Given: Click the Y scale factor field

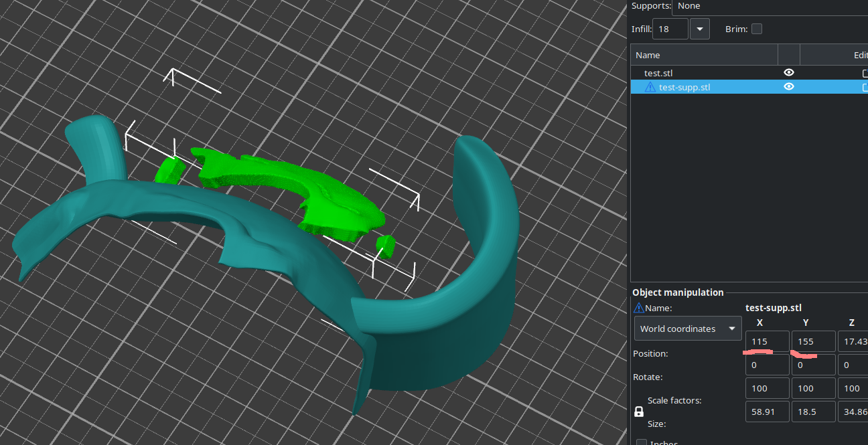Looking at the screenshot, I should click(814, 388).
